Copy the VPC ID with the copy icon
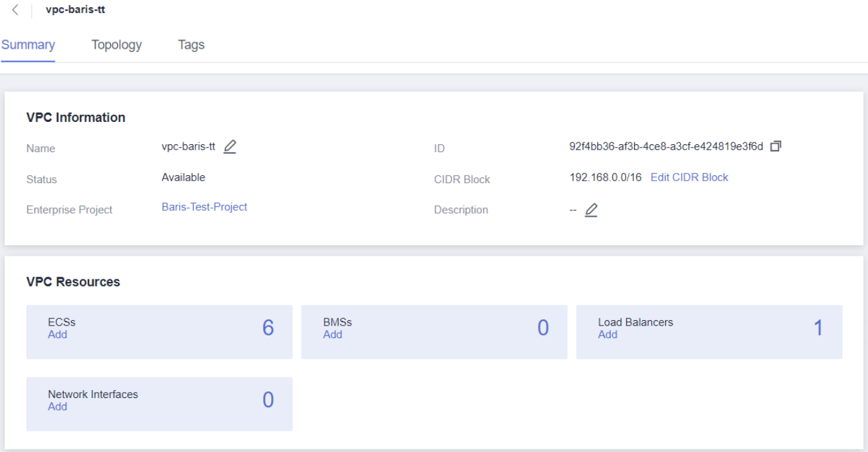The height and width of the screenshot is (452, 868). tap(775, 146)
